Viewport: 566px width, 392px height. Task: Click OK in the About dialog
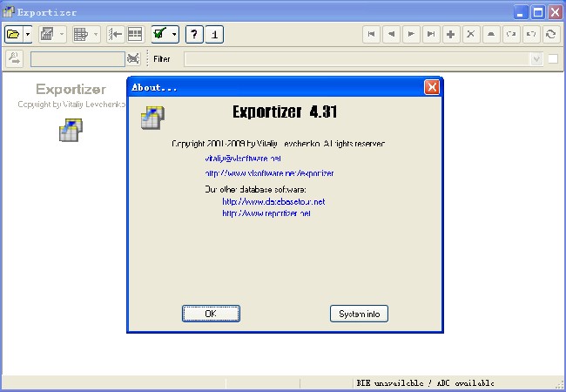212,314
